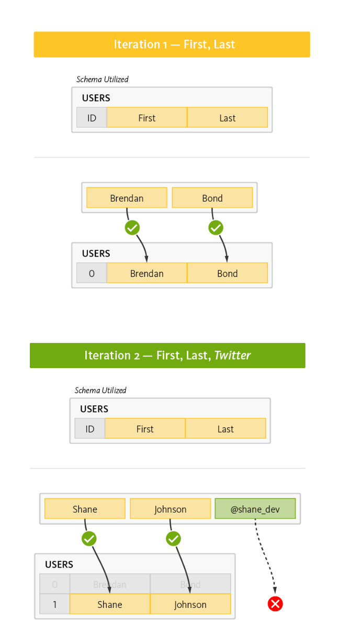Click the ID column in Iteration 1 schema

tap(92, 118)
